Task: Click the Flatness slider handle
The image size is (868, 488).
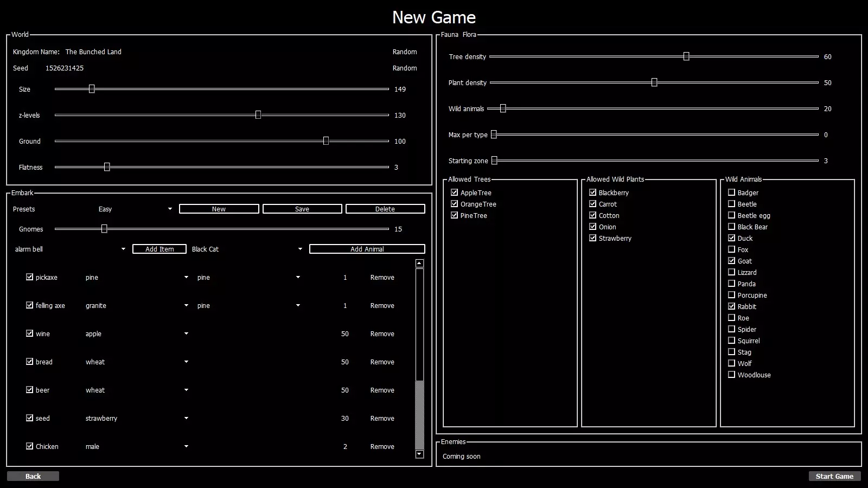Action: 107,167
